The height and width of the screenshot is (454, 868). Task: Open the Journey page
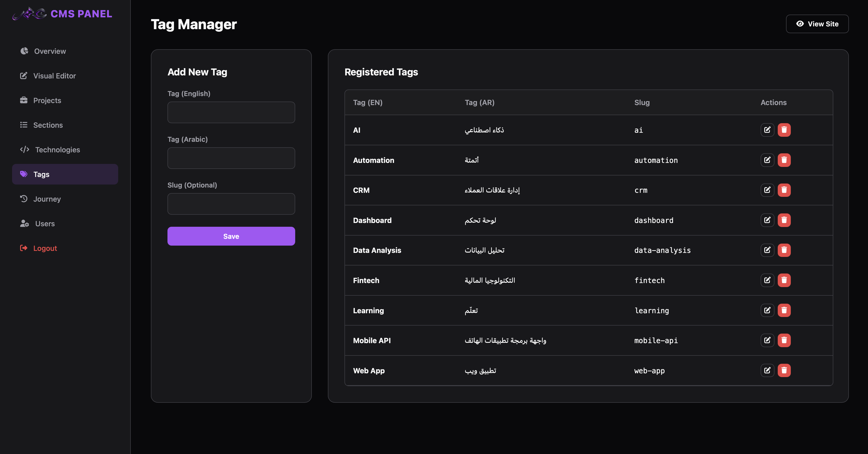(65, 199)
